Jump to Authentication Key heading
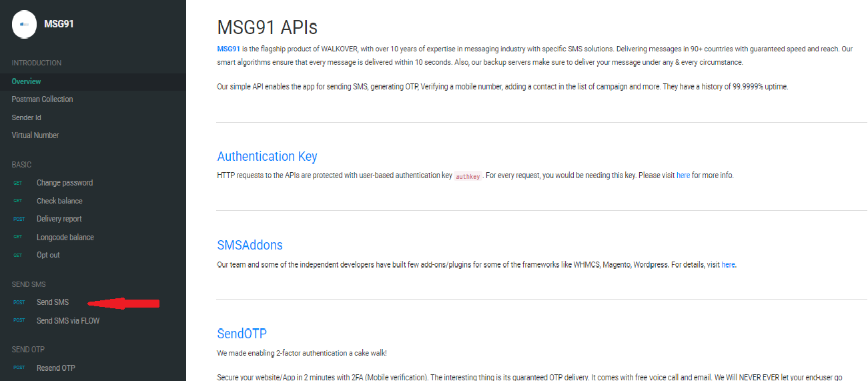The width and height of the screenshot is (868, 381). [267, 157]
